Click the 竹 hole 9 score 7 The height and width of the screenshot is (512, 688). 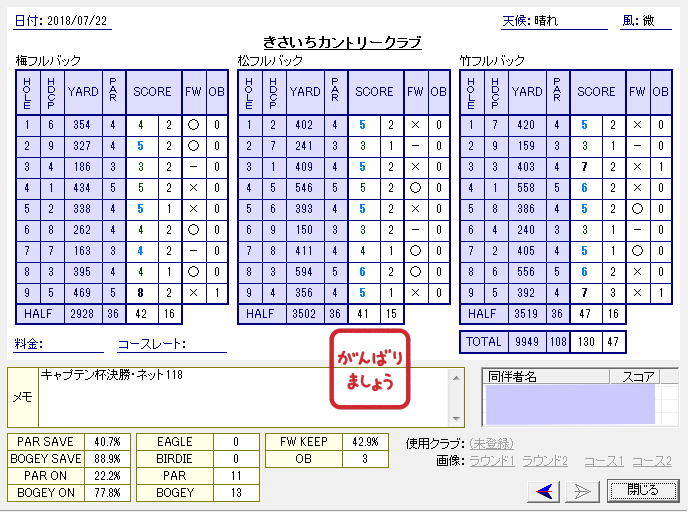(585, 293)
